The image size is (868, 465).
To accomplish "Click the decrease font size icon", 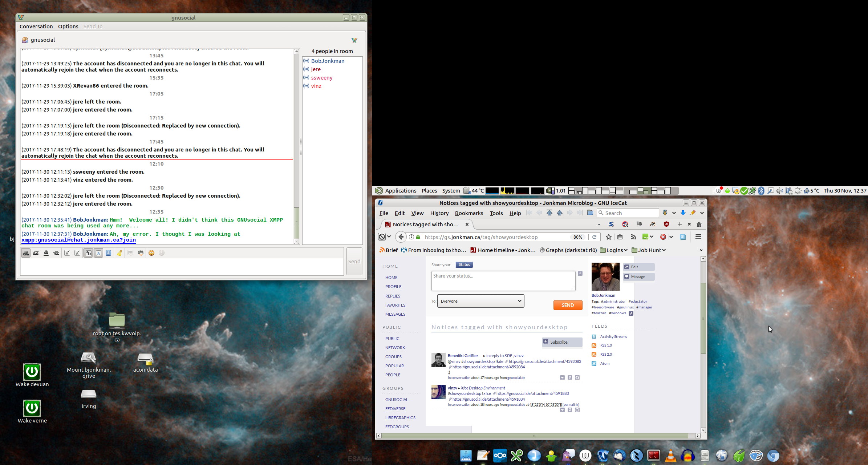I will click(x=77, y=253).
